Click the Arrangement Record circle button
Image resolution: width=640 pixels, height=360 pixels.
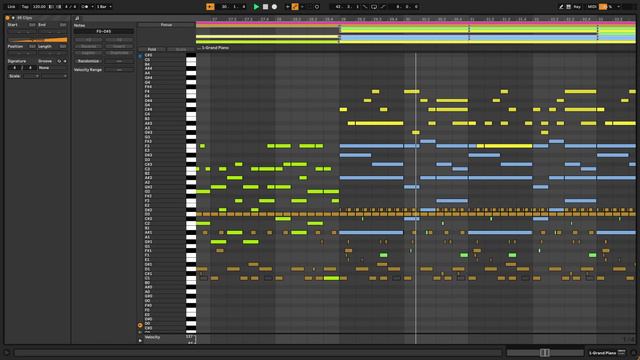(x=274, y=7)
